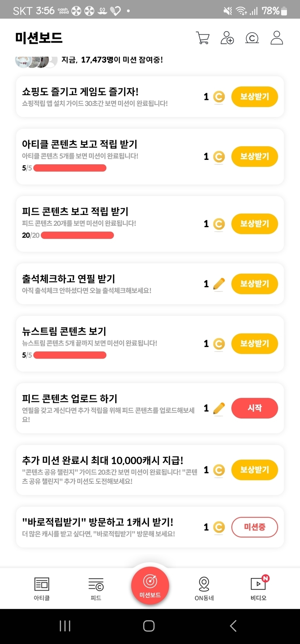
Task: Go to the 비디오 tab
Action: [258, 589]
